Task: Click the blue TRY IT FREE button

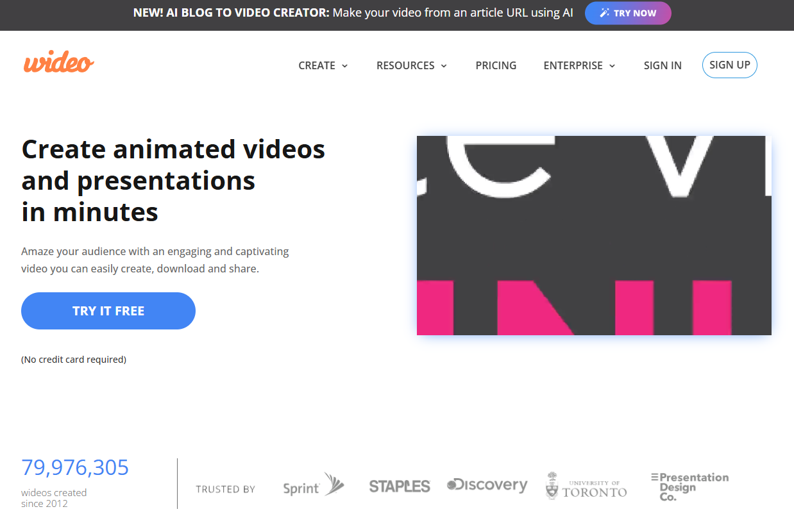Action: tap(108, 311)
